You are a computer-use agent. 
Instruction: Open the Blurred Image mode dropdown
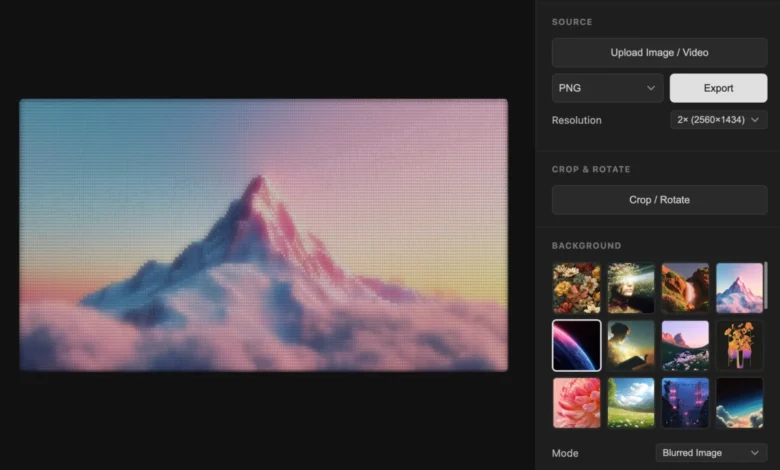click(x=711, y=453)
